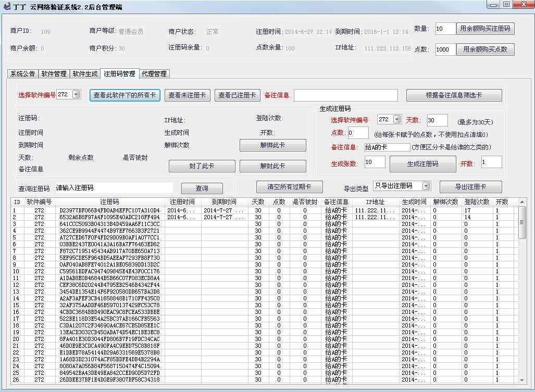Click the 天数 column header
Image resolution: width=535 pixels, height=392 pixels.
(258, 202)
